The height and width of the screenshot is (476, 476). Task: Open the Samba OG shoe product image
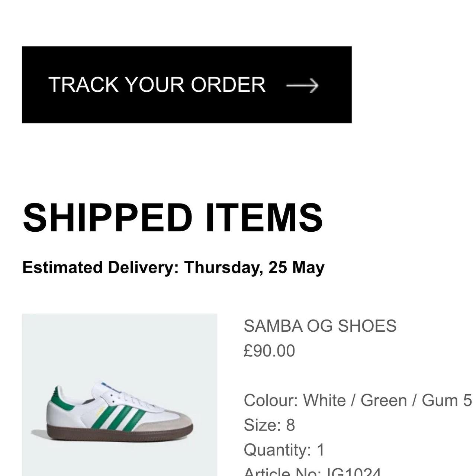[120, 395]
